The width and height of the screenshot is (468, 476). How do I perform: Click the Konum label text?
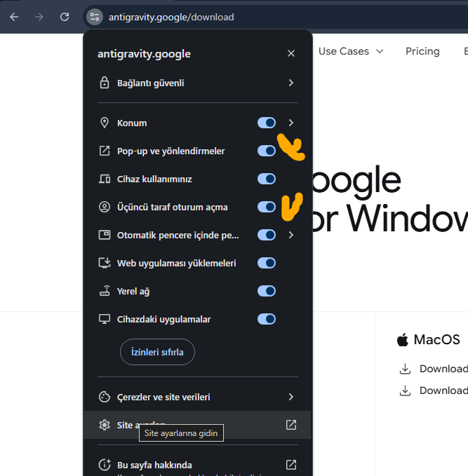[132, 123]
